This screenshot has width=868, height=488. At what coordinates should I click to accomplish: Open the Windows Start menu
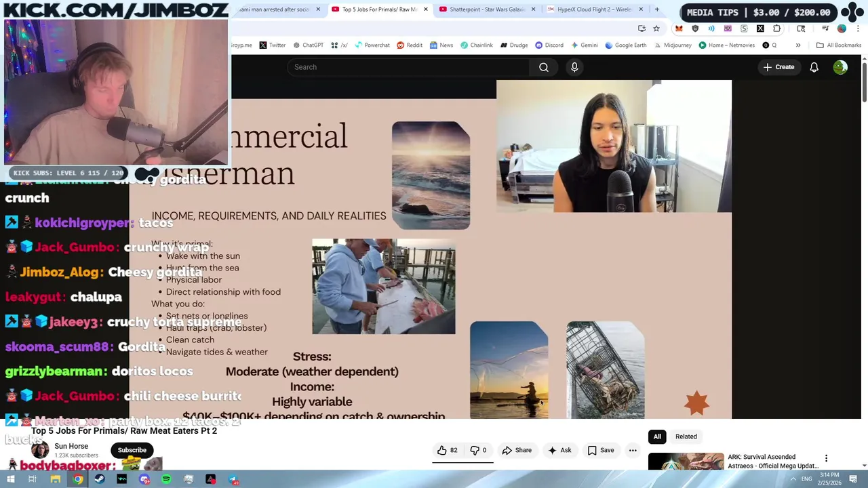tap(10, 479)
